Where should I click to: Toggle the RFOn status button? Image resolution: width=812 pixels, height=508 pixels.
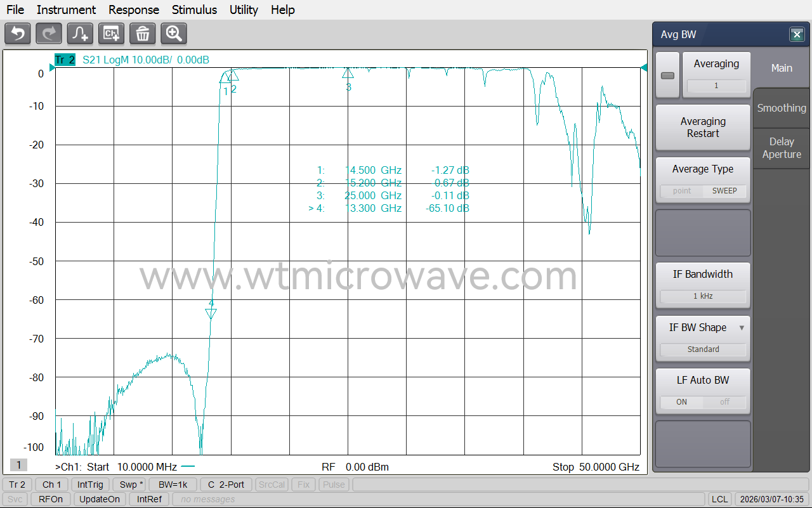[51, 499]
